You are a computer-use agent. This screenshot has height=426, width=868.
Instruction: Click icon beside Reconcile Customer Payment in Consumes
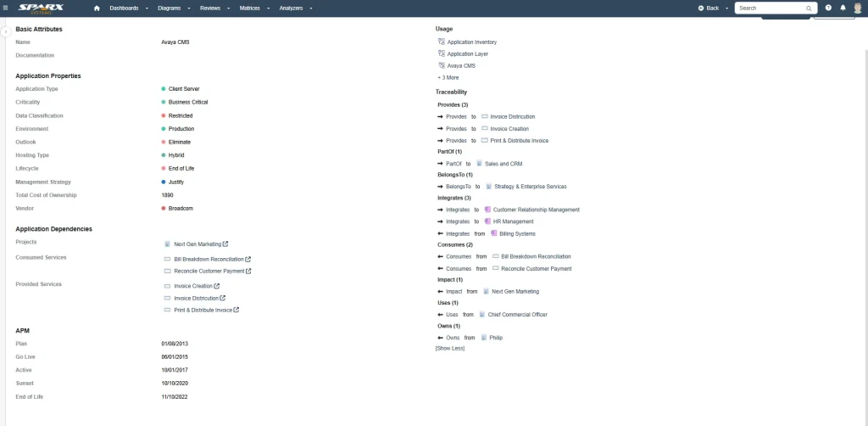[495, 269]
